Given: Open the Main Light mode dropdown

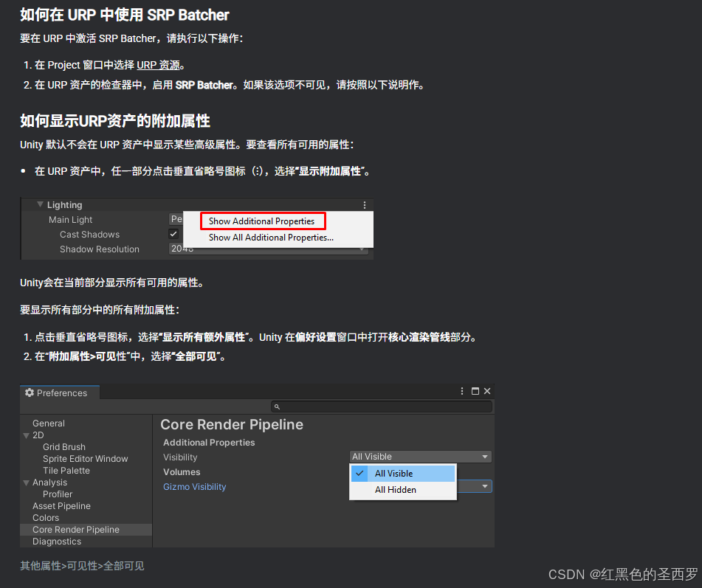Looking at the screenshot, I should coord(176,219).
